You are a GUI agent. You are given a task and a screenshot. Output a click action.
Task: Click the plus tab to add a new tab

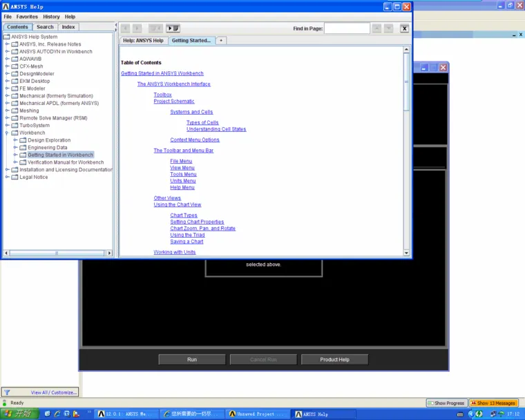(221, 41)
